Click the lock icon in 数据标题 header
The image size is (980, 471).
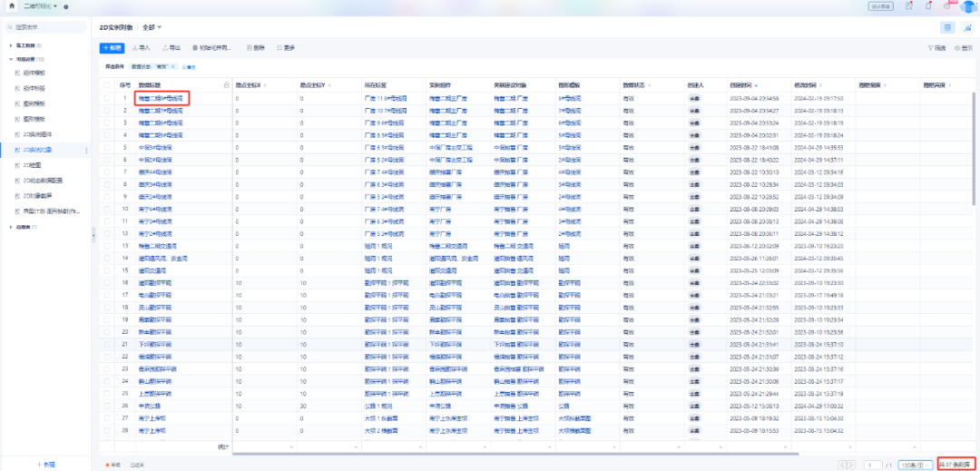pyautogui.click(x=226, y=85)
